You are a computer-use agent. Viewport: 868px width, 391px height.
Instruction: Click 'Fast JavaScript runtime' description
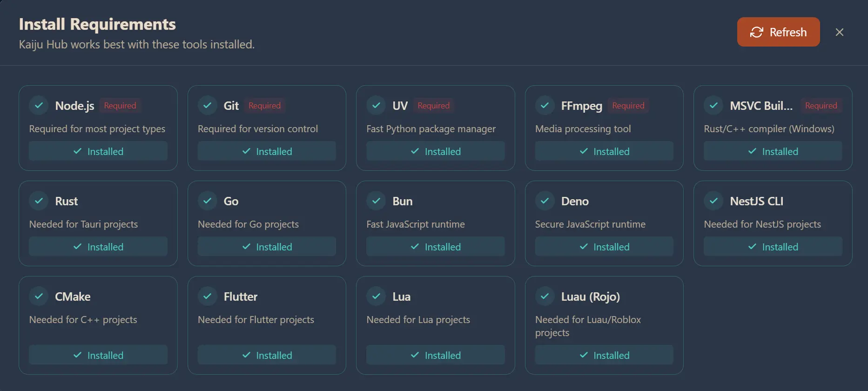[416, 224]
